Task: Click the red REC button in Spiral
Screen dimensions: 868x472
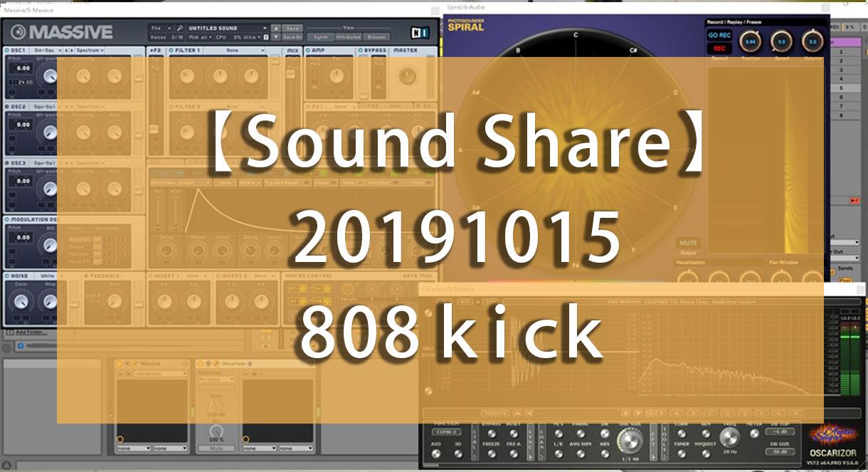Action: click(x=719, y=48)
